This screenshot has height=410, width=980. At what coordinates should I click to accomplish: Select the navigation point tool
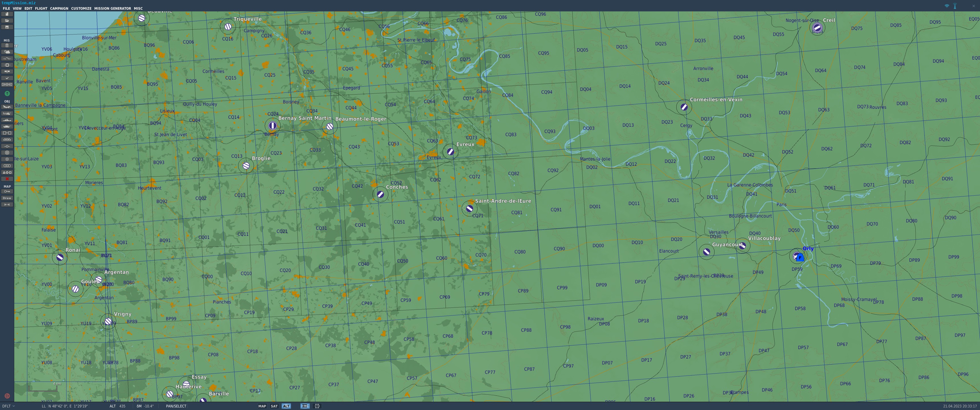pos(7,146)
